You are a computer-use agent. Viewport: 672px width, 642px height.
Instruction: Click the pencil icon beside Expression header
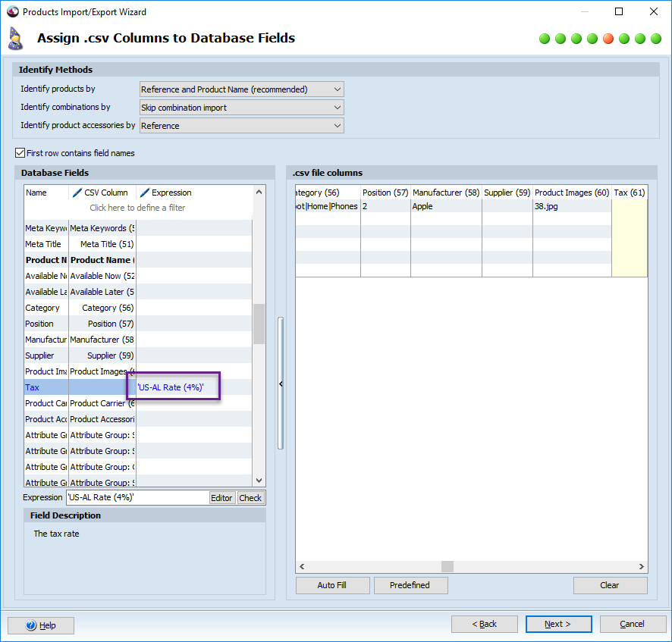(144, 193)
